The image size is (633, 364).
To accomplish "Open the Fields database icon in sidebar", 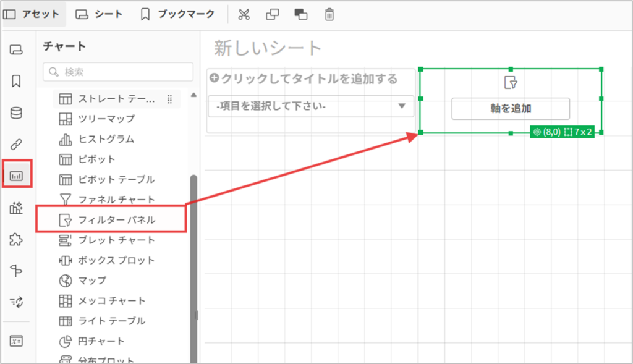I will click(x=17, y=113).
